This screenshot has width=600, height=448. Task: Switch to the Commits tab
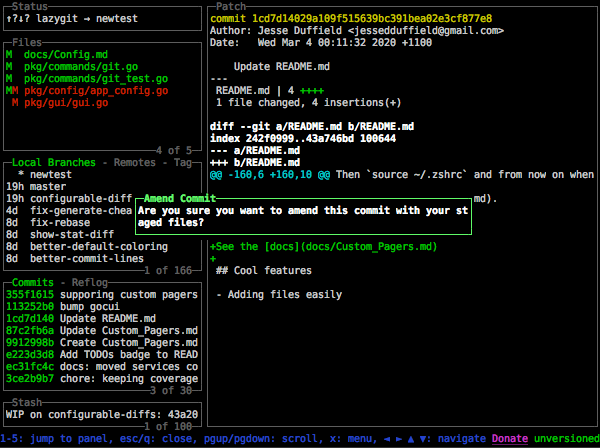pos(33,282)
